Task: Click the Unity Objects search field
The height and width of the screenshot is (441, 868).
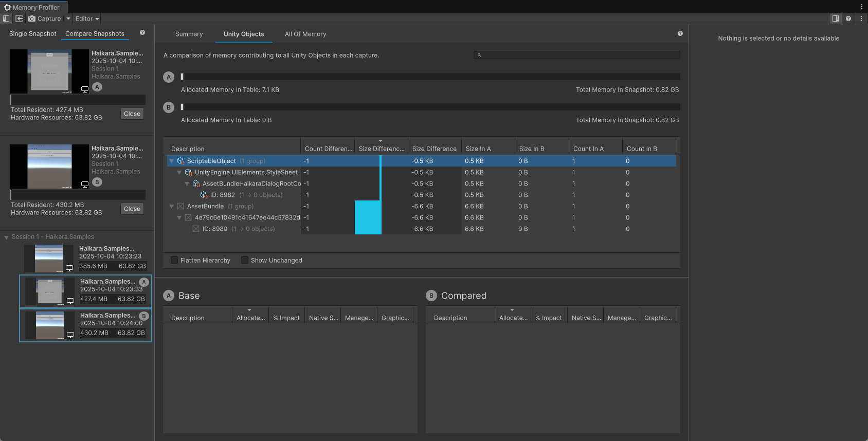Action: [x=576, y=55]
